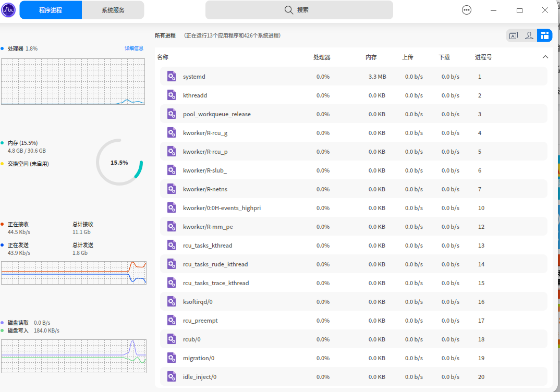Select migration/0 process name
560x392 pixels.
point(199,358)
